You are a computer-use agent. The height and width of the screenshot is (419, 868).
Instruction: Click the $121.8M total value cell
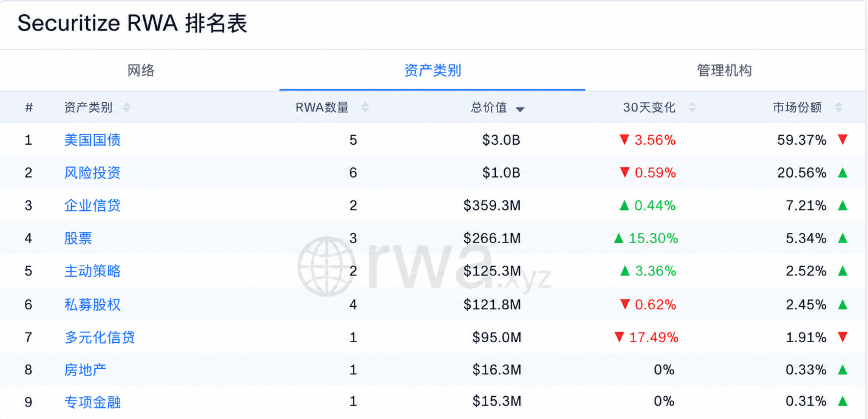[x=492, y=305]
